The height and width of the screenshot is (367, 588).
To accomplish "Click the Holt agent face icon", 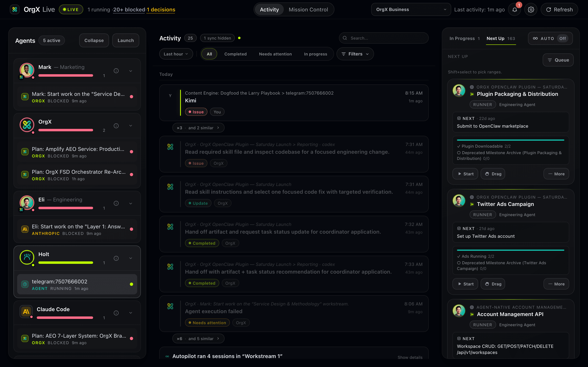I will point(27,257).
